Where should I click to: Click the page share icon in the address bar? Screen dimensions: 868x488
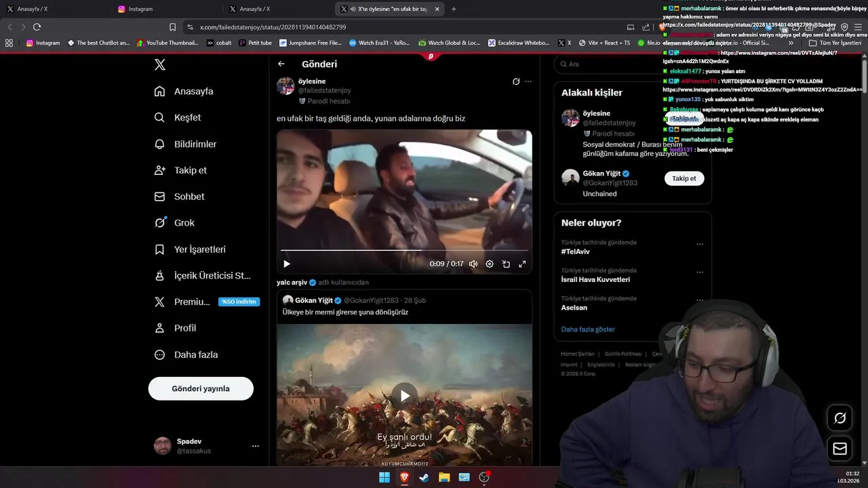click(x=646, y=27)
